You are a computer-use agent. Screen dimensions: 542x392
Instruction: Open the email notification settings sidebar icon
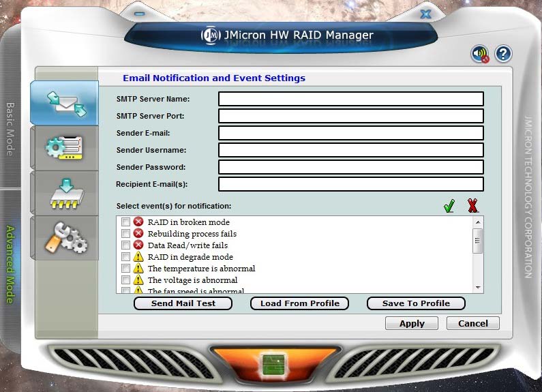[66, 103]
